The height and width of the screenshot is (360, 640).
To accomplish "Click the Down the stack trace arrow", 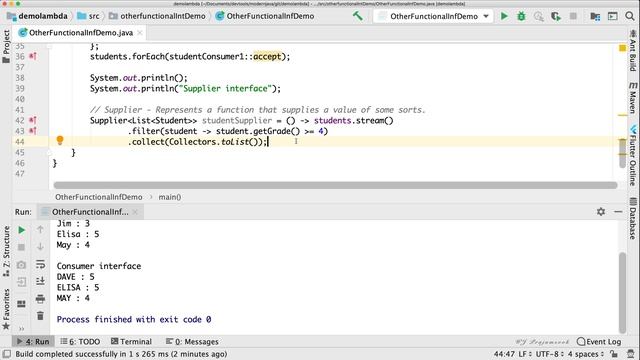I will 40,247.
